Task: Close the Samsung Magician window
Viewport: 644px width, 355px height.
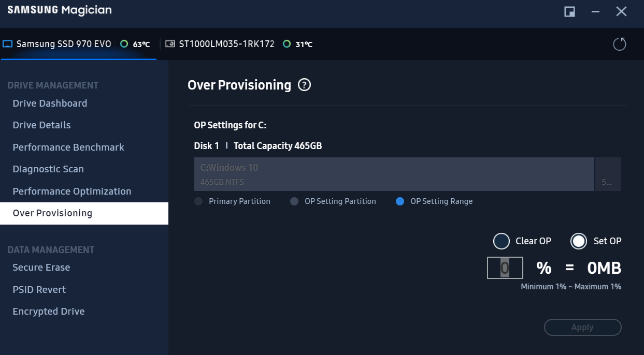Action: click(621, 11)
